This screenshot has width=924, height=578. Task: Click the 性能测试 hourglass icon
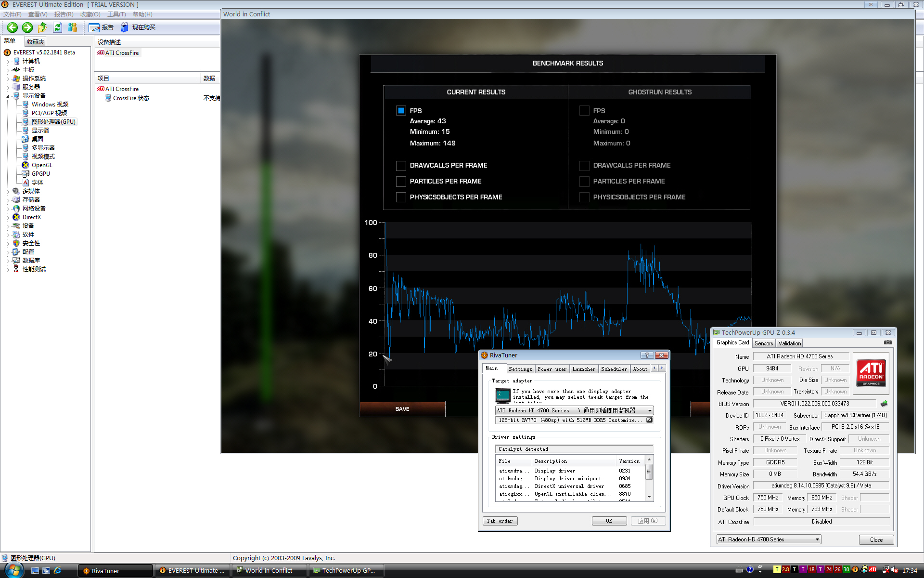click(16, 269)
